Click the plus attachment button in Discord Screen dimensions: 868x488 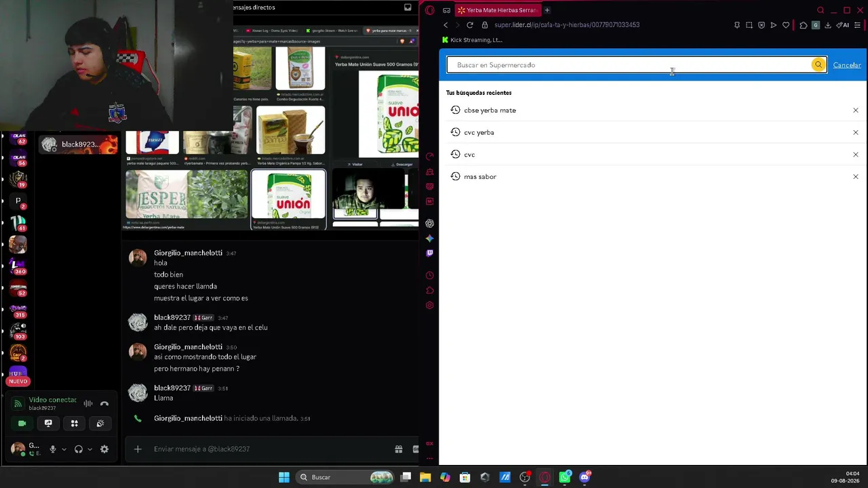138,449
